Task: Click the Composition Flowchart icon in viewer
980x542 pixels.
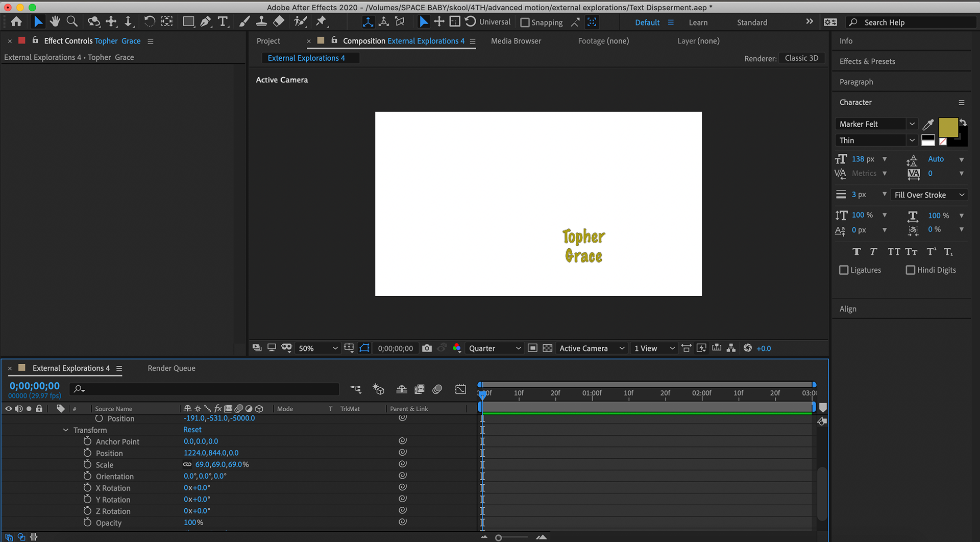Action: click(731, 348)
